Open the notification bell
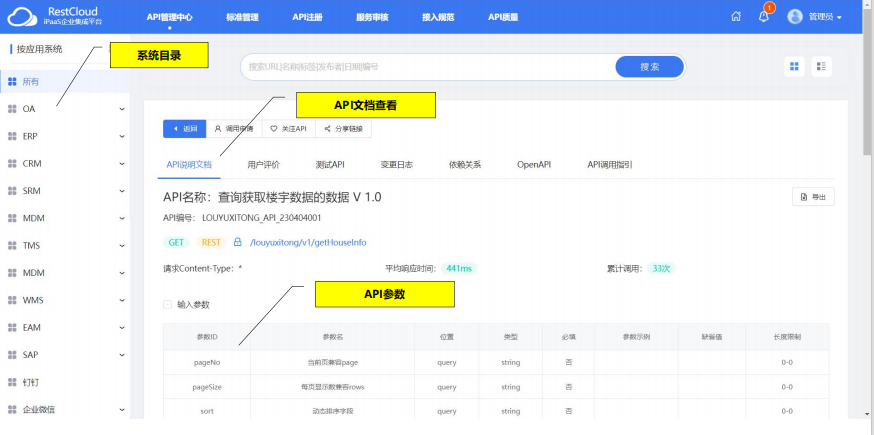 (x=764, y=17)
